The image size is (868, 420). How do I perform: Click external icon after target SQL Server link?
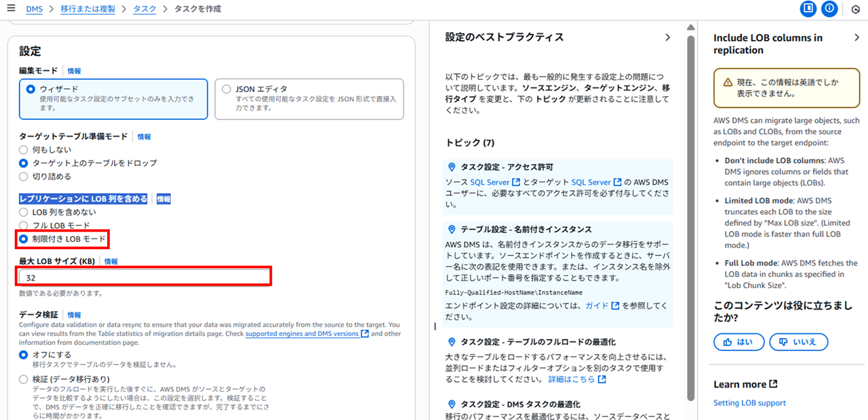(618, 182)
